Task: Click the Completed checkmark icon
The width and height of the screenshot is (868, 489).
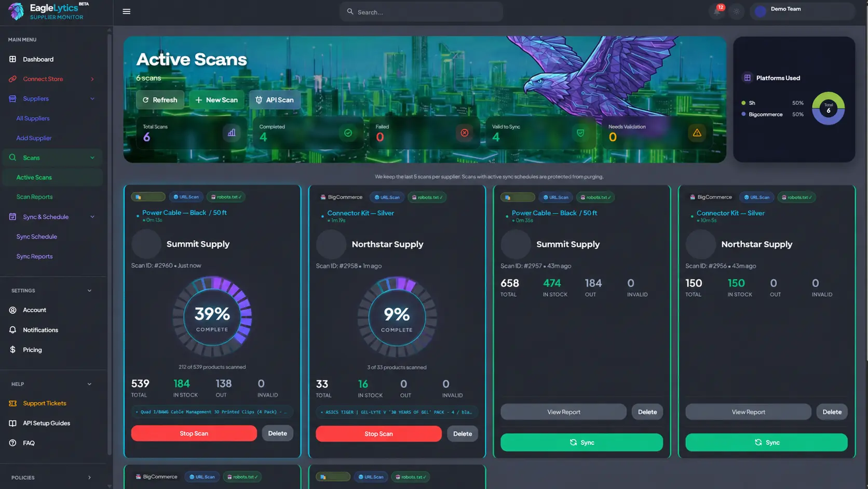Action: pos(348,133)
